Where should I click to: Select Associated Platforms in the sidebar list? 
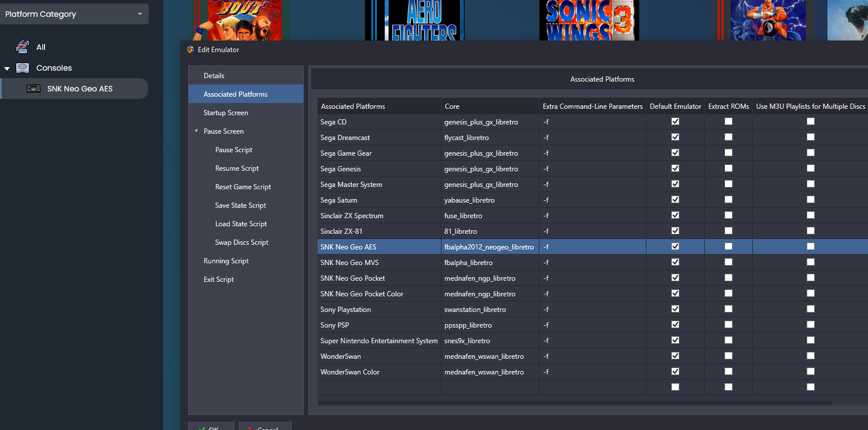point(246,94)
